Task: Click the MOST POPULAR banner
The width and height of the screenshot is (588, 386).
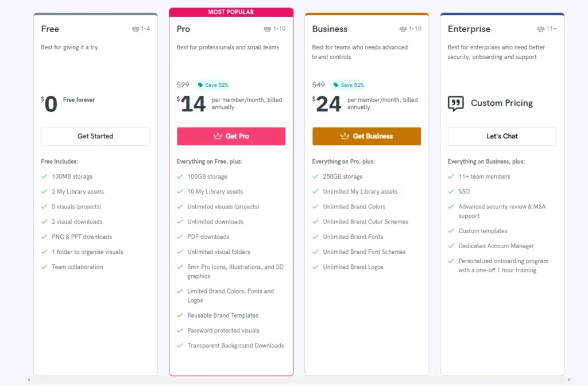Action: point(231,12)
